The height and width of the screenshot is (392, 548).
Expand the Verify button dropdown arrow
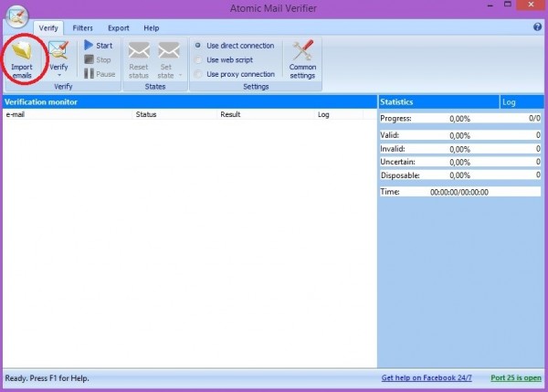click(59, 75)
